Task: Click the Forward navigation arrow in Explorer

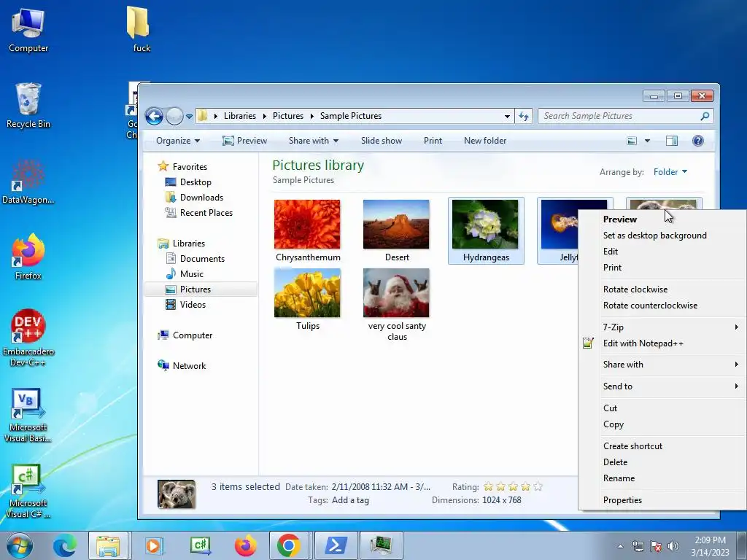Action: coord(175,116)
